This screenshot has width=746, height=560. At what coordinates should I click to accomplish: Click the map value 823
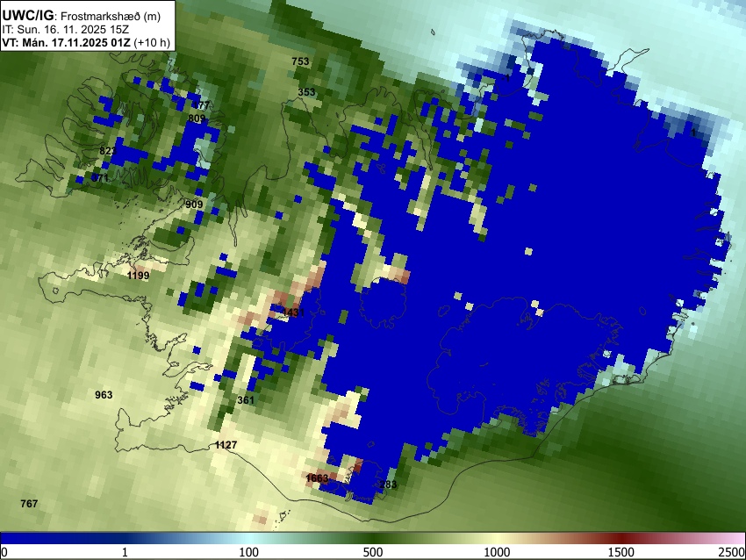(108, 151)
